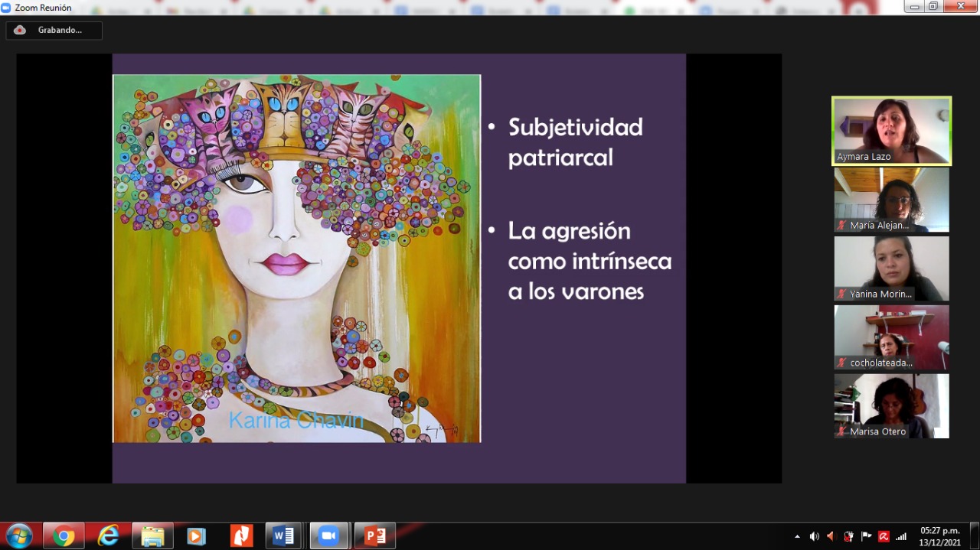Image resolution: width=980 pixels, height=550 pixels.
Task: Open the Nitro PDF taskbar icon
Action: click(241, 536)
